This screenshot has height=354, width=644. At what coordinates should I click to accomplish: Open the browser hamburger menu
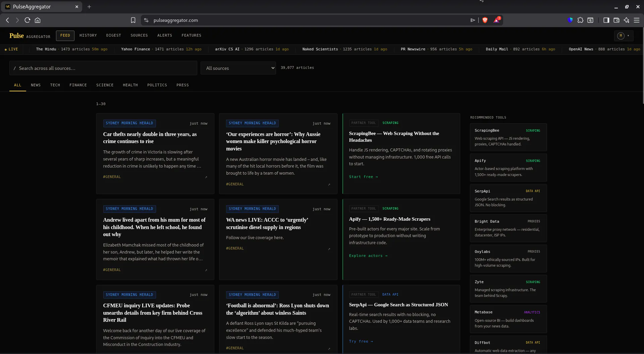636,20
